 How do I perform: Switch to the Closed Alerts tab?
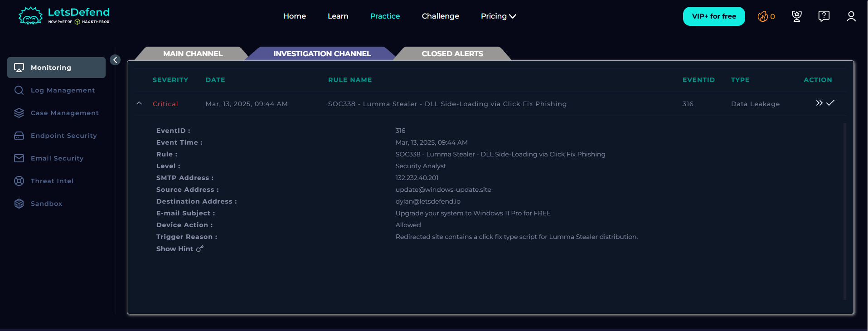click(x=452, y=54)
